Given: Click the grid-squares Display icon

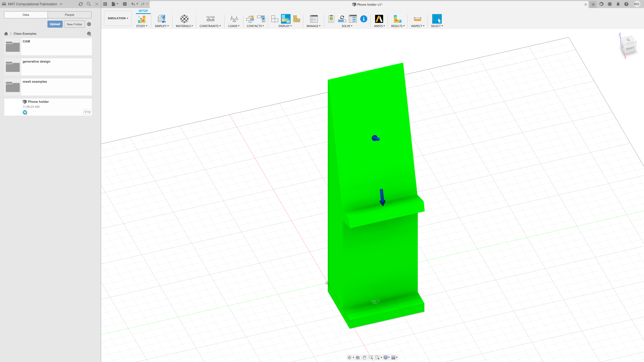Looking at the screenshot, I should 275,19.
